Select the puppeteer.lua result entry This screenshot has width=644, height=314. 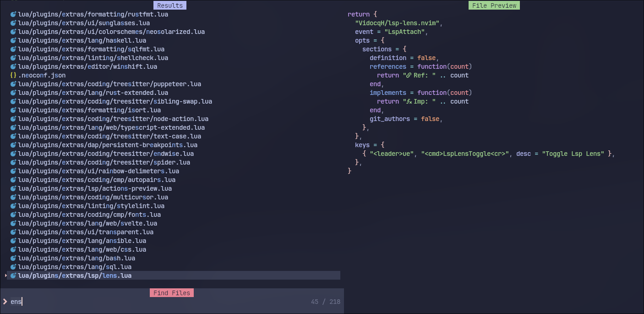pos(109,84)
